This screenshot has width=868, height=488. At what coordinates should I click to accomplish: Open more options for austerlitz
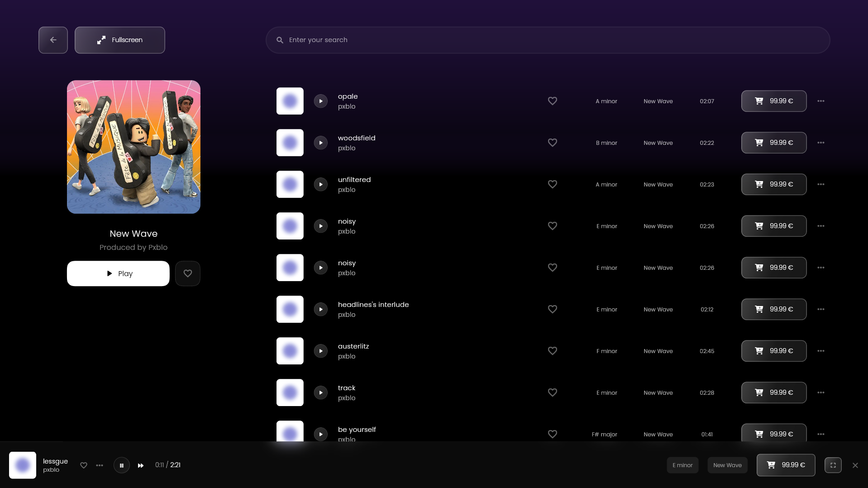[x=821, y=351]
